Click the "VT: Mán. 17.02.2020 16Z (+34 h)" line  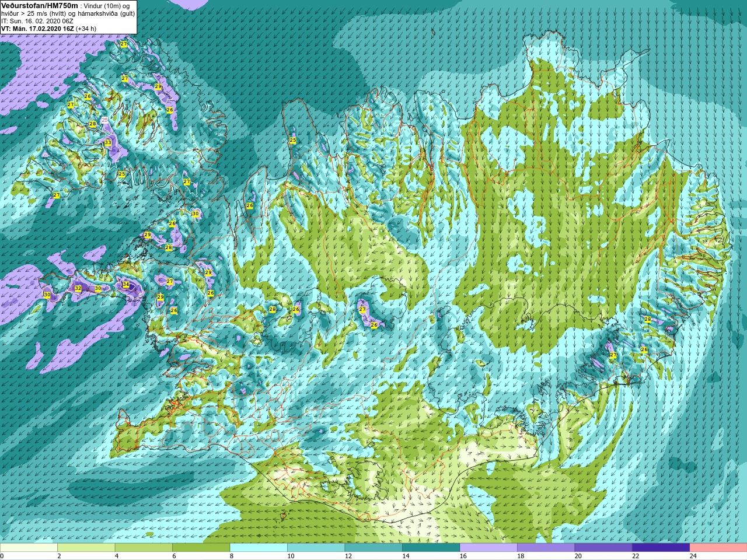click(49, 29)
